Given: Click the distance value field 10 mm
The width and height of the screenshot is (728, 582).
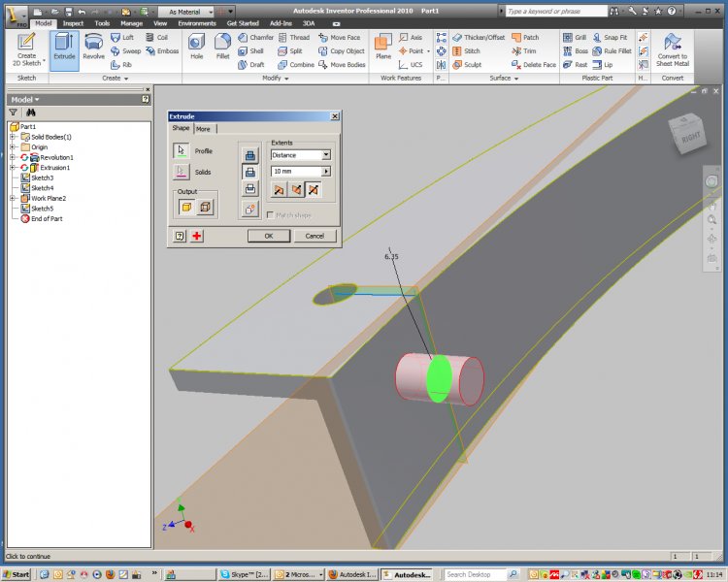Looking at the screenshot, I should point(296,172).
